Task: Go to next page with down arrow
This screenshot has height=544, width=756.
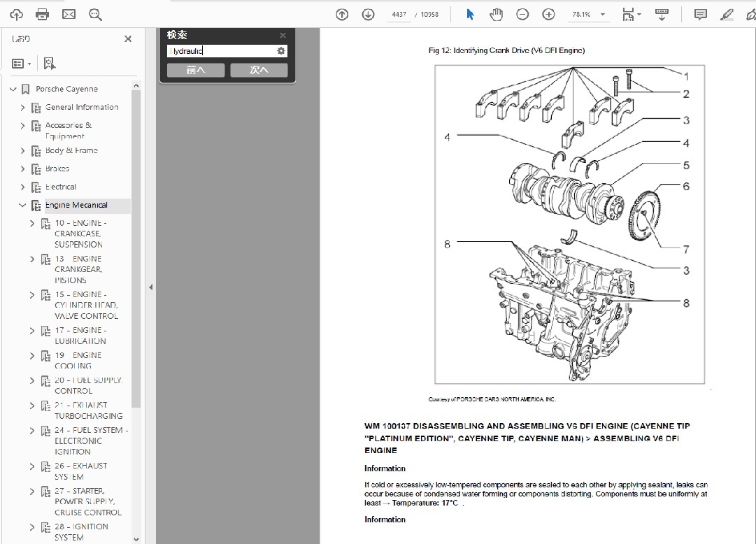Action: tap(368, 14)
